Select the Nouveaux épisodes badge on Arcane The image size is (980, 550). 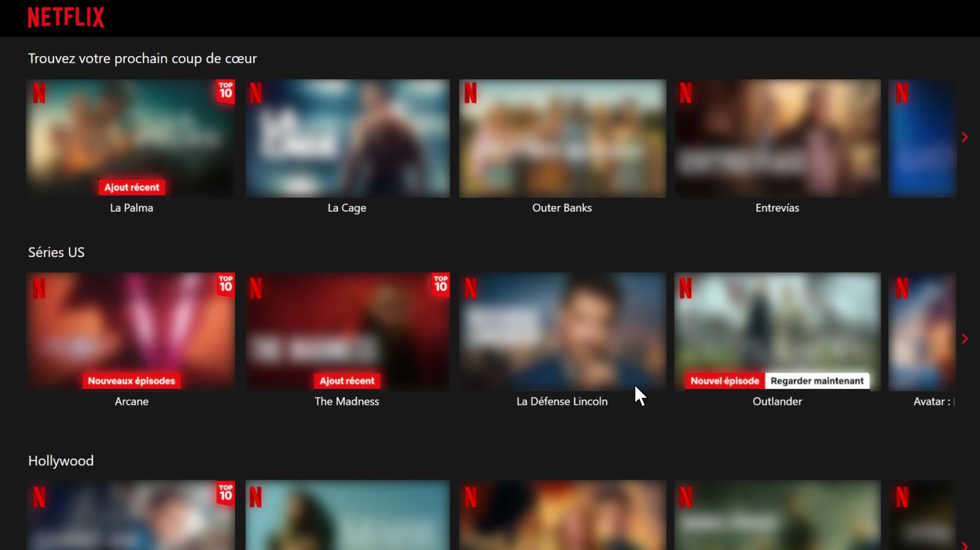[131, 381]
